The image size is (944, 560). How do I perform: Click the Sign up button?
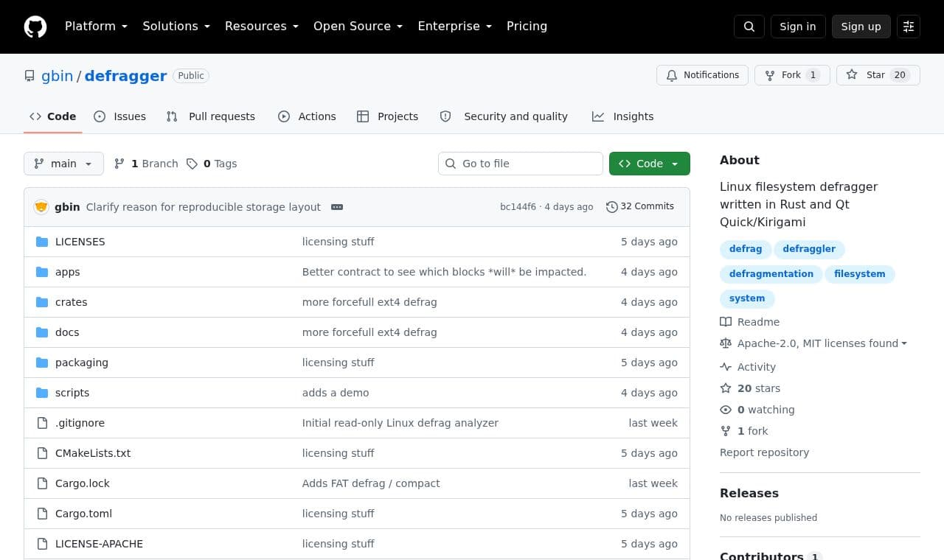(861, 27)
